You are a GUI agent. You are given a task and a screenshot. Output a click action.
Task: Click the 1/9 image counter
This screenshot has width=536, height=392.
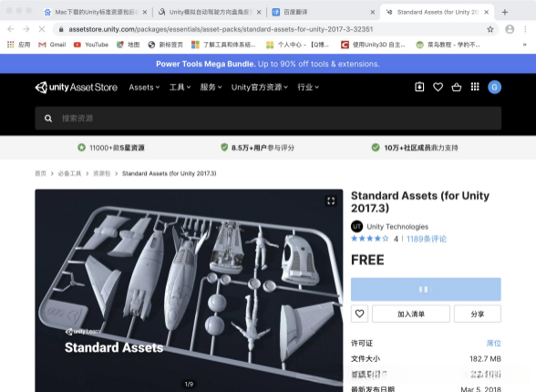(x=189, y=384)
